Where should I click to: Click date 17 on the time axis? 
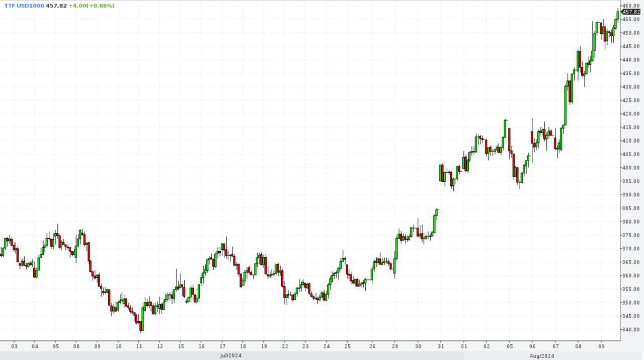click(x=222, y=346)
